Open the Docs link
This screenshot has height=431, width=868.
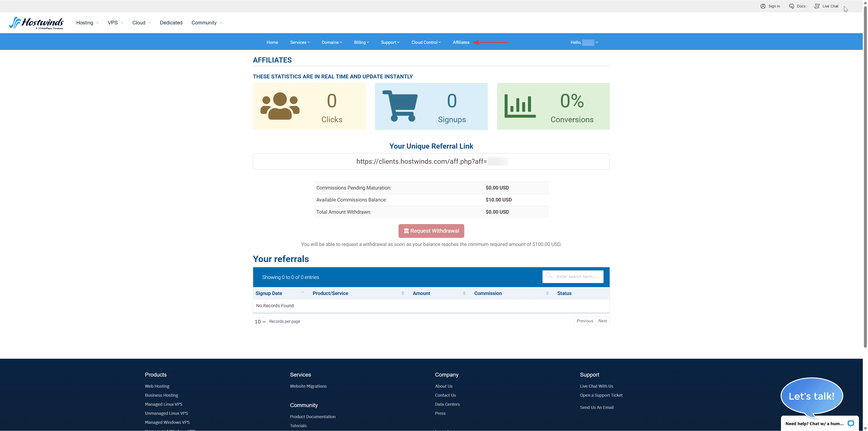pyautogui.click(x=801, y=6)
